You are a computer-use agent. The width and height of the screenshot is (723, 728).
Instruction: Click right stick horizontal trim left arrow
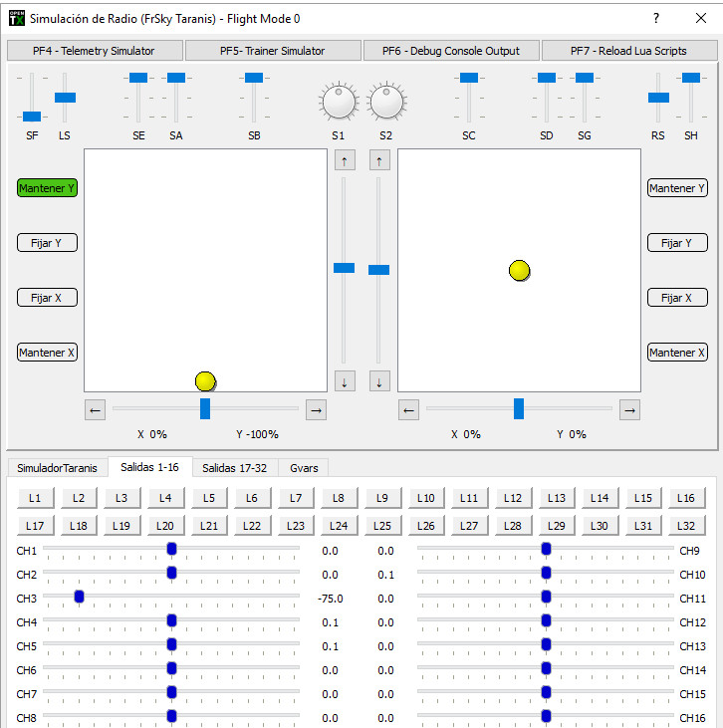point(408,409)
